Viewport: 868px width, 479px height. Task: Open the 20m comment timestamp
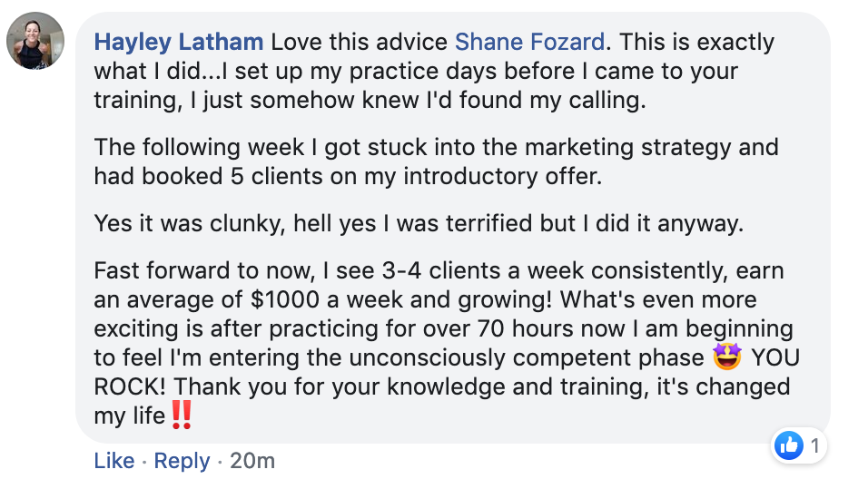click(252, 460)
